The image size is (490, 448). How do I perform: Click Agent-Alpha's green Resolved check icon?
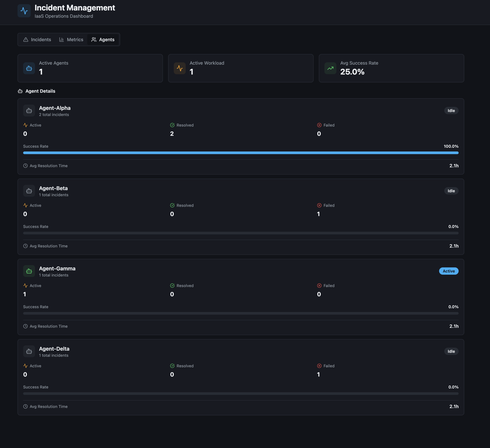tap(172, 125)
